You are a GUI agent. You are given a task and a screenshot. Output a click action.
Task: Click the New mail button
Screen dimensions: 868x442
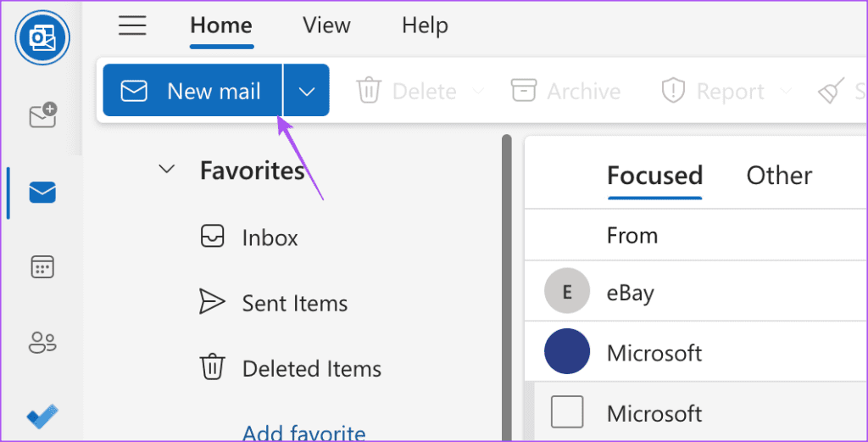(x=192, y=90)
